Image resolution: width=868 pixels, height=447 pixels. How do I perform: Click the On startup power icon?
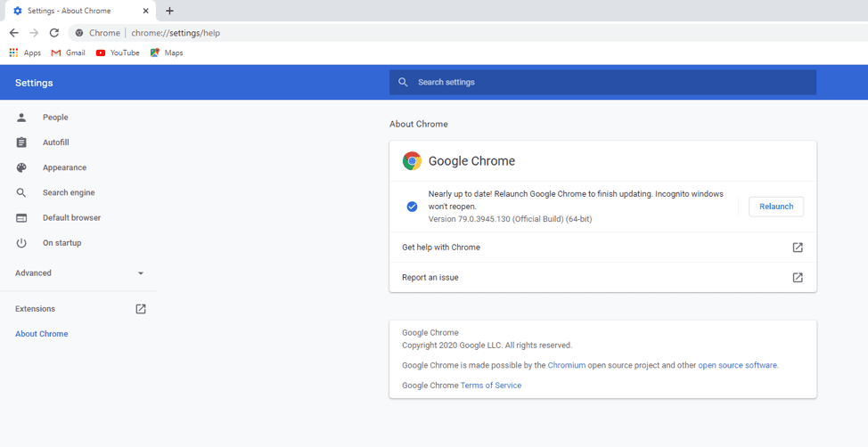pyautogui.click(x=21, y=243)
